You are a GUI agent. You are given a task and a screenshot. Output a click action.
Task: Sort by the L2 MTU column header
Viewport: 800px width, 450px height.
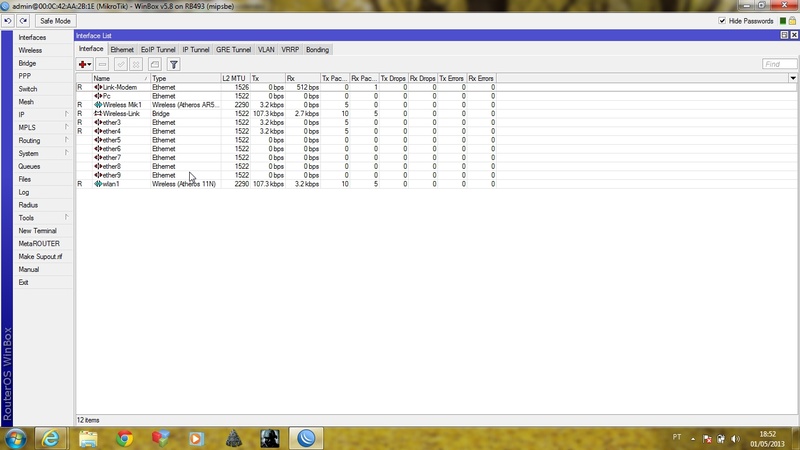pos(235,78)
